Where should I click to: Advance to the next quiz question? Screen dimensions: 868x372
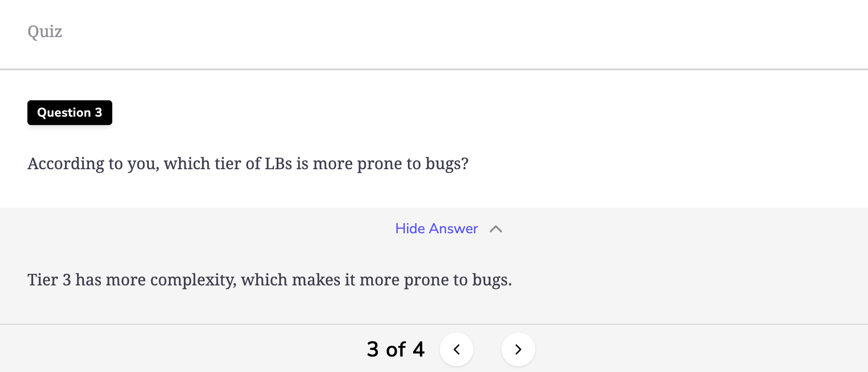518,349
